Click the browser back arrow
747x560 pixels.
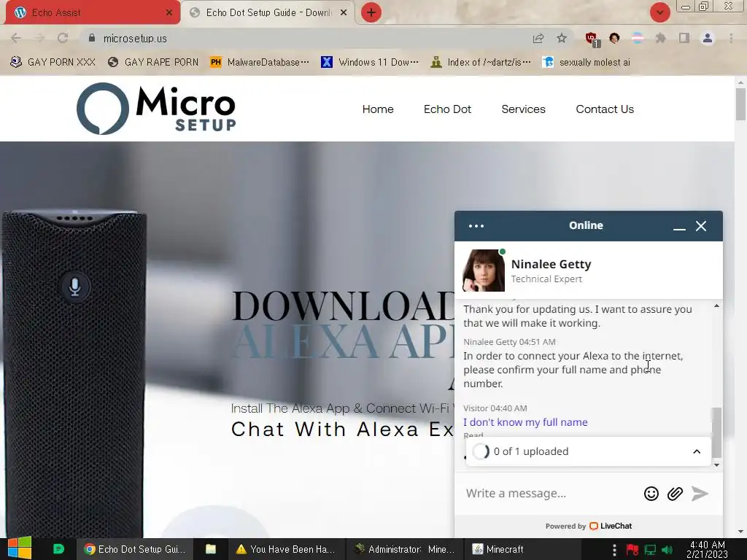[x=16, y=38]
